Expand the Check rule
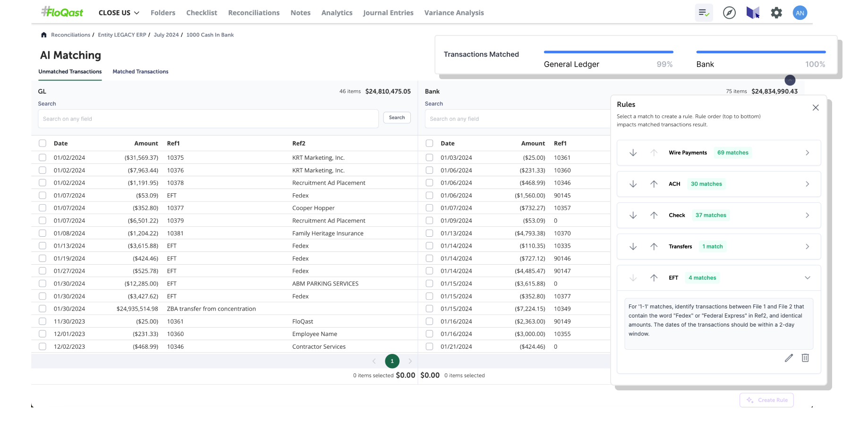The height and width of the screenshot is (431, 868). 807,215
